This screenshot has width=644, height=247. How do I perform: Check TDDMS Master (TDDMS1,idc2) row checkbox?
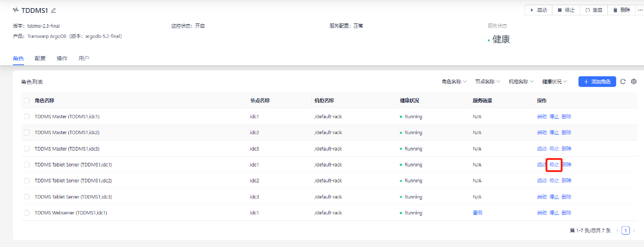pos(27,132)
